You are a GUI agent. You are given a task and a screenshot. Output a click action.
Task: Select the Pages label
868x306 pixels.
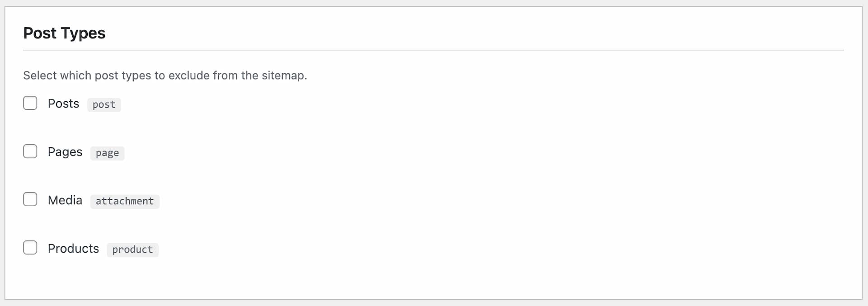click(65, 152)
